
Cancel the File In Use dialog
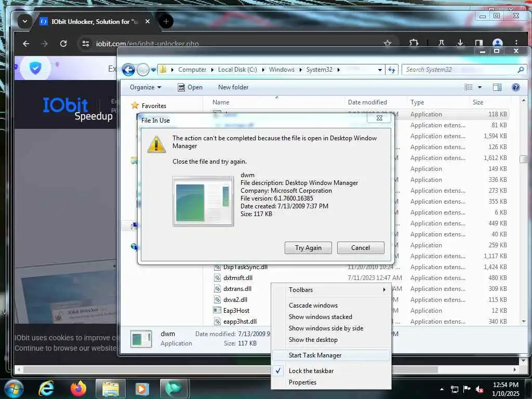pyautogui.click(x=361, y=248)
